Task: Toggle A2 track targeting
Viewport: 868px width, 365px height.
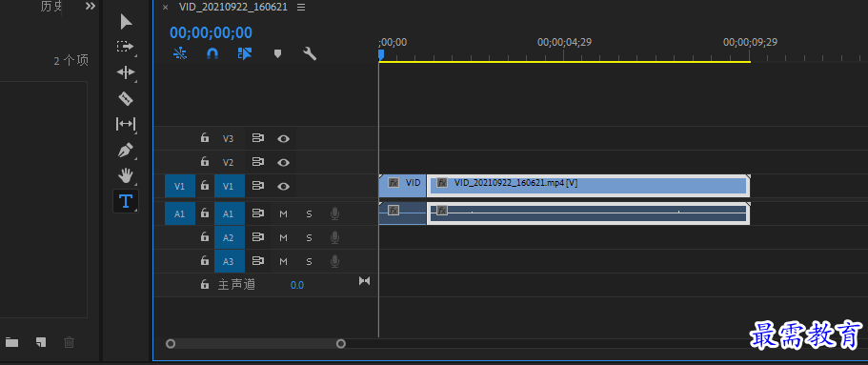Action: click(230, 237)
